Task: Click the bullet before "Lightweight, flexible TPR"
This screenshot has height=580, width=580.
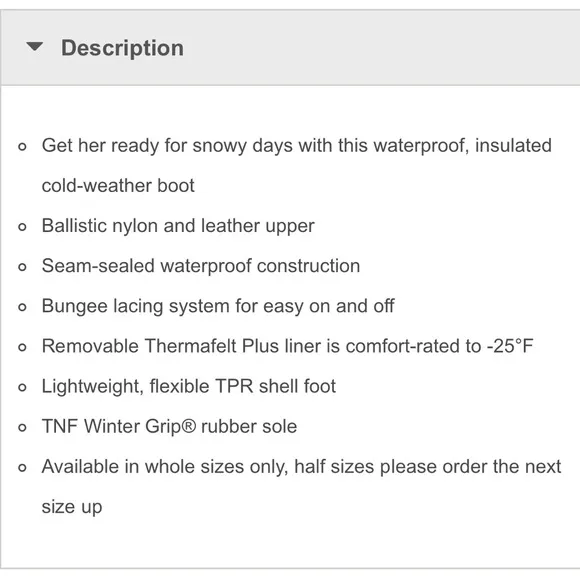Action: [22, 387]
